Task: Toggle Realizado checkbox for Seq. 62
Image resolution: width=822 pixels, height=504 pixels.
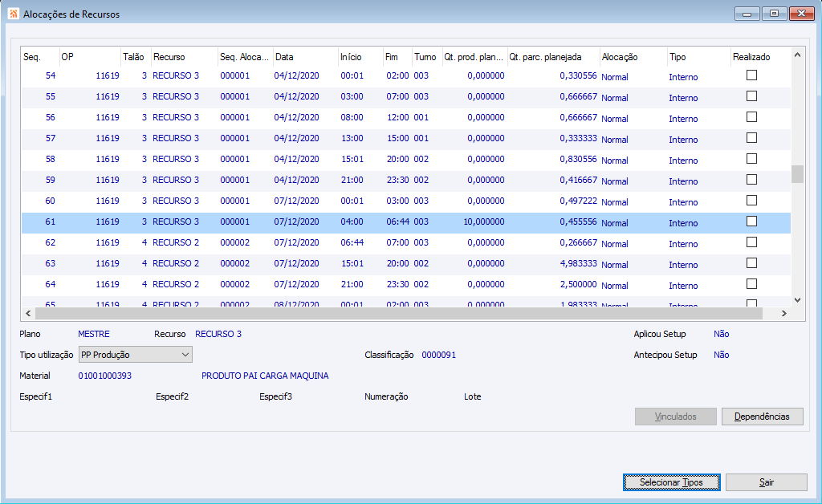Action: tap(751, 242)
